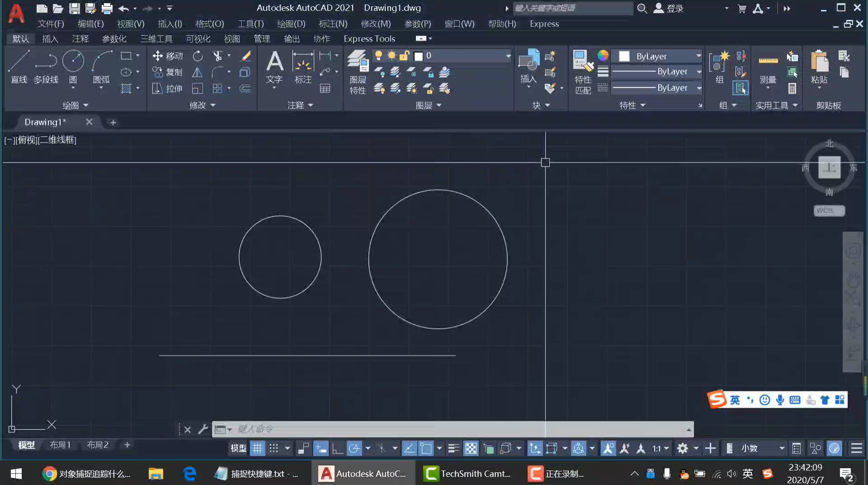Viewport: 868px width, 485px height.
Task: Switch to layout tab 布局1
Action: point(60,445)
